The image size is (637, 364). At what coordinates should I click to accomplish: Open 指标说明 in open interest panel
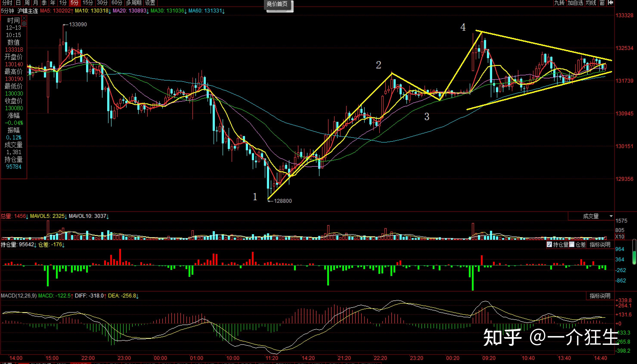pos(600,245)
